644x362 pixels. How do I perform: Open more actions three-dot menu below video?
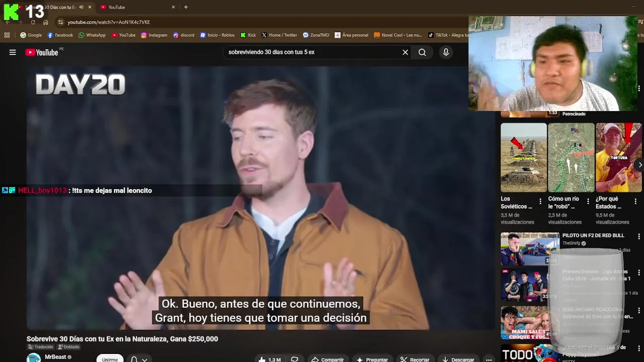[x=489, y=359]
